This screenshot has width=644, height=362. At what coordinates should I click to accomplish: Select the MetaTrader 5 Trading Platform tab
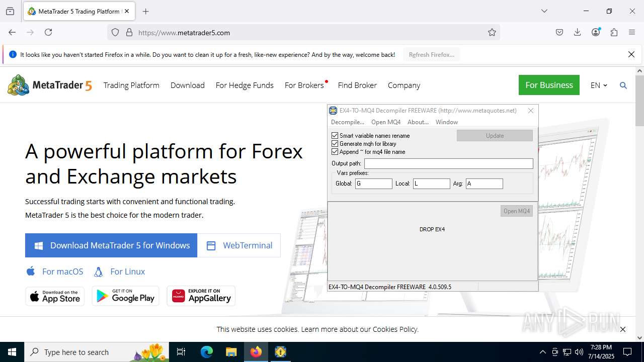pos(78,11)
